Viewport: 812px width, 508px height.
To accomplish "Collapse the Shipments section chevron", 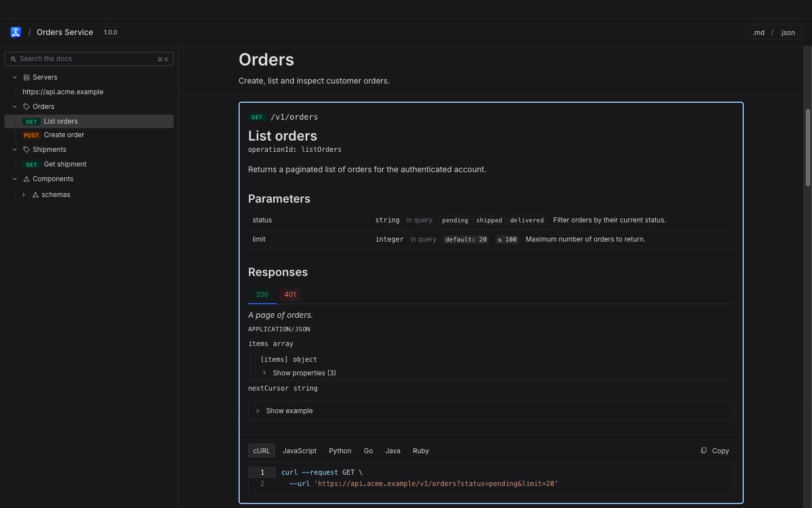I will click(15, 150).
